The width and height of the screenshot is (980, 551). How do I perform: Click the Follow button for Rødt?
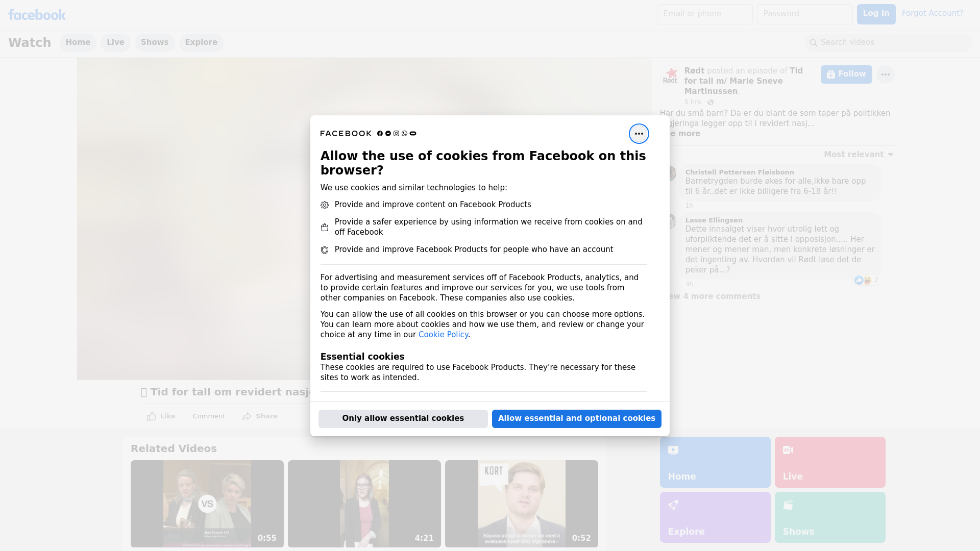tap(846, 74)
